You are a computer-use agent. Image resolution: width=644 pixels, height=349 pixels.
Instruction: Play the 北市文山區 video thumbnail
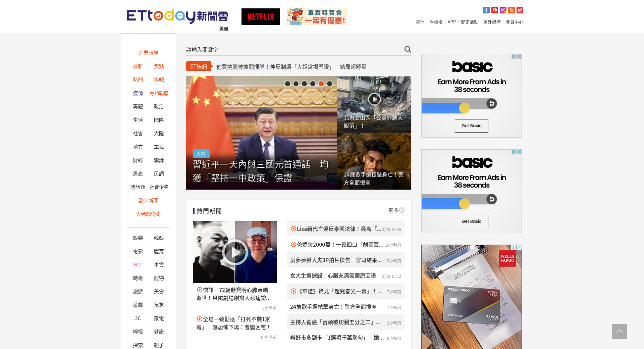point(374,99)
